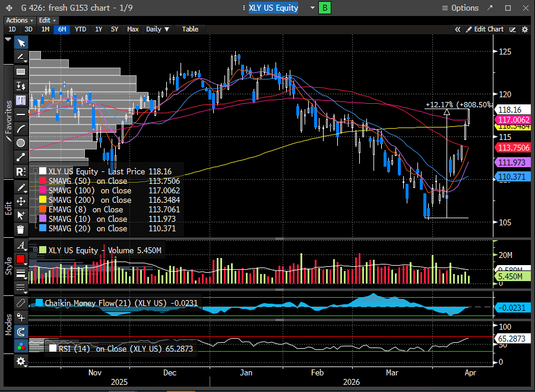Open dashed line pattern selector
The image size is (535, 392).
[21, 288]
